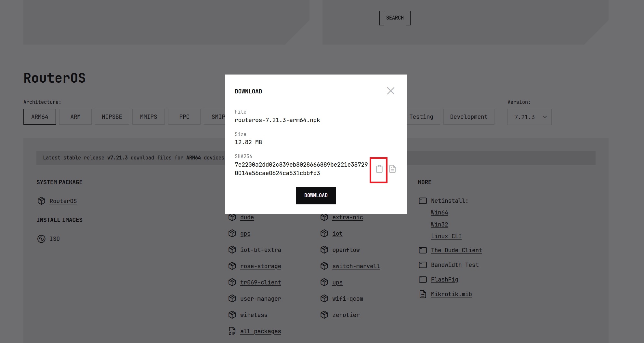Click the RouterOS package box icon

coord(41,201)
